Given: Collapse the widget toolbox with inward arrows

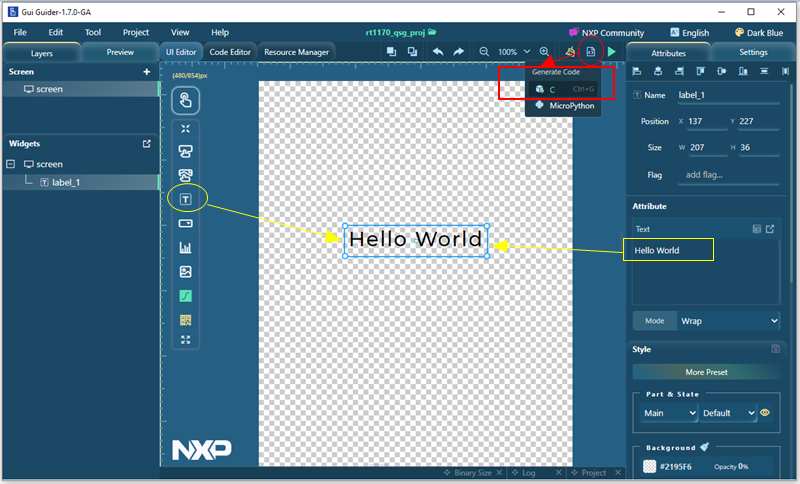Looking at the screenshot, I should 185,129.
